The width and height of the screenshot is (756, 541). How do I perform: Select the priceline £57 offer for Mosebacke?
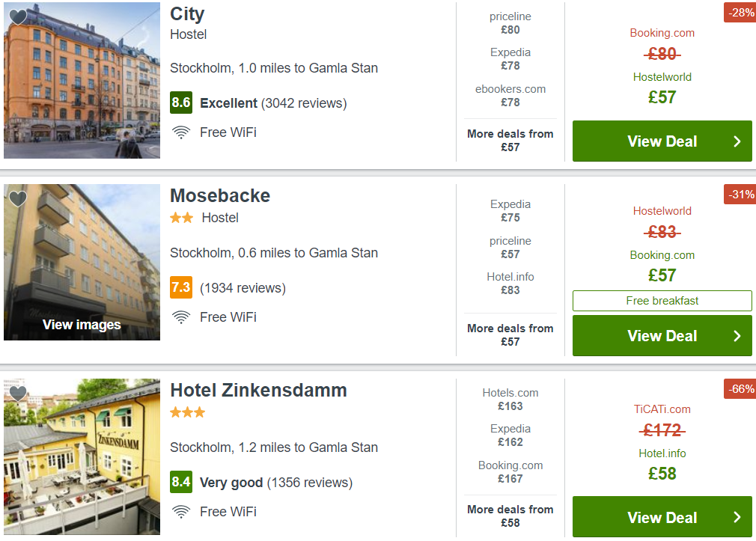[x=510, y=248]
